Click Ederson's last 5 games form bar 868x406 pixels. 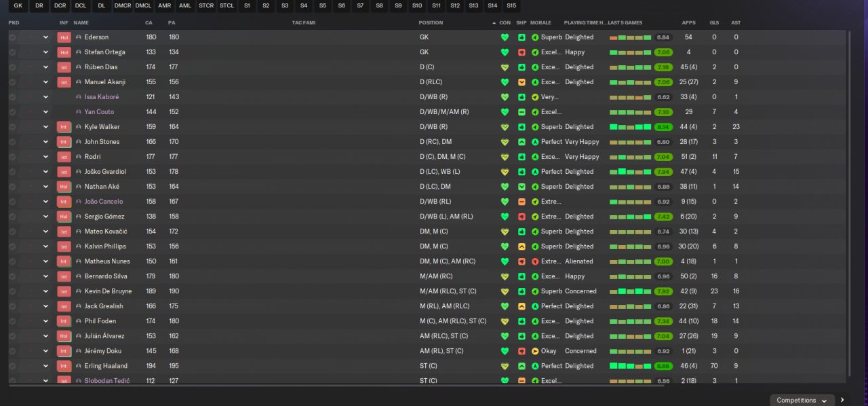pyautogui.click(x=630, y=37)
